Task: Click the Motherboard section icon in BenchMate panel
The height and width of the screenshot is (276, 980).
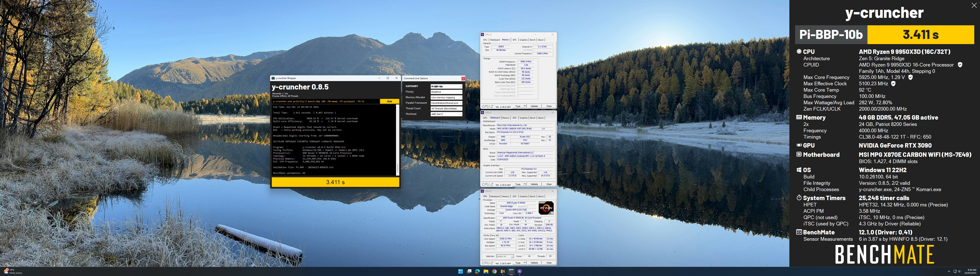Action: 799,154
